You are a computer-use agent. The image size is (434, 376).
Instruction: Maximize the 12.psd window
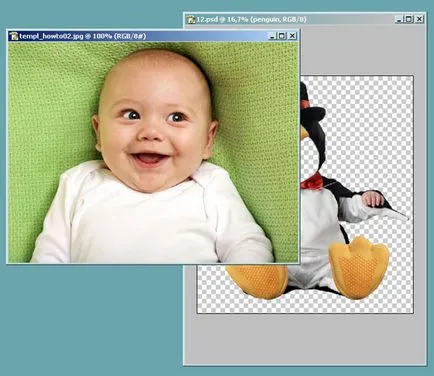coord(409,19)
